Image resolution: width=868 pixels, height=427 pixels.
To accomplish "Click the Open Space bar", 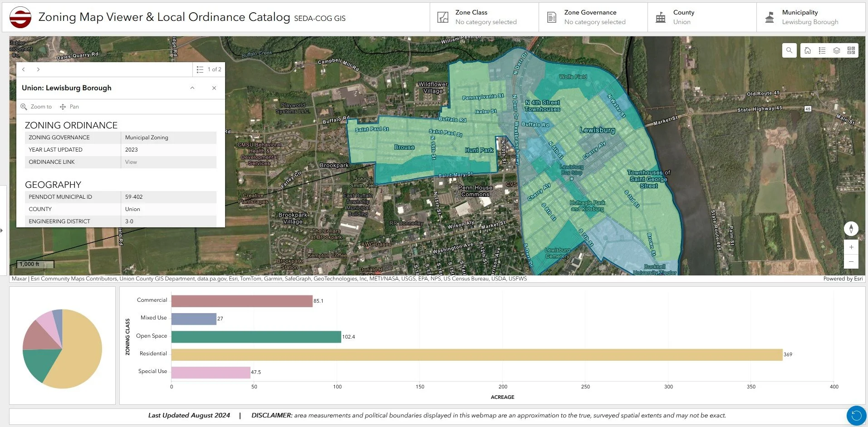I will [x=256, y=337].
